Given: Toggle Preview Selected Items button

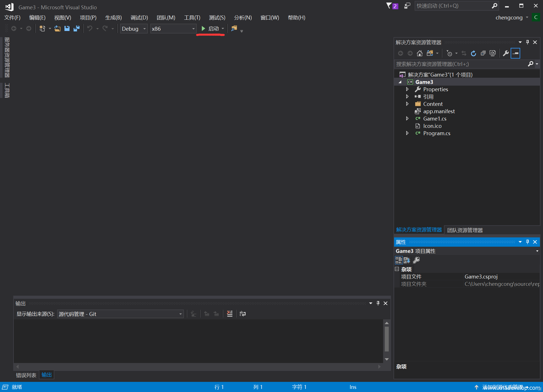Looking at the screenshot, I should pos(515,53).
